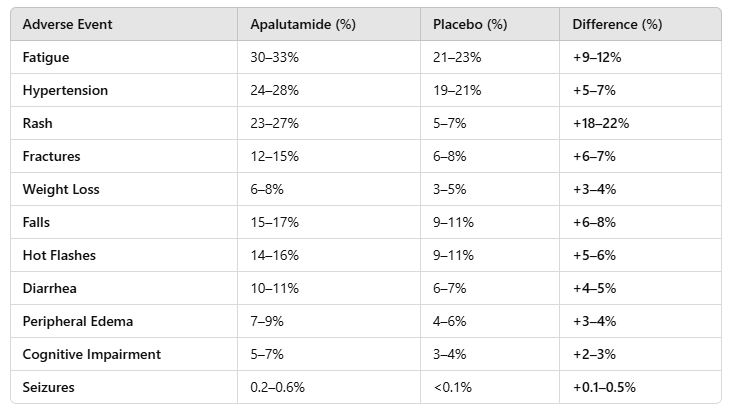This screenshot has width=736, height=411.
Task: Select the Fatigue apalutamide value 30–33%
Action: (x=275, y=57)
